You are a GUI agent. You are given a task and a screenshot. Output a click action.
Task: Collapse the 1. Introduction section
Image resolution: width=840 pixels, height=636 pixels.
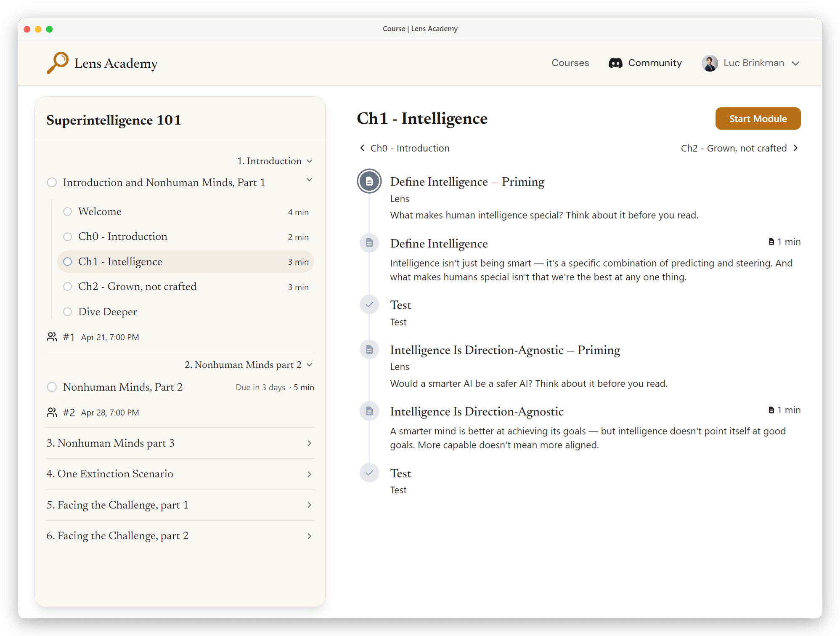(x=310, y=161)
